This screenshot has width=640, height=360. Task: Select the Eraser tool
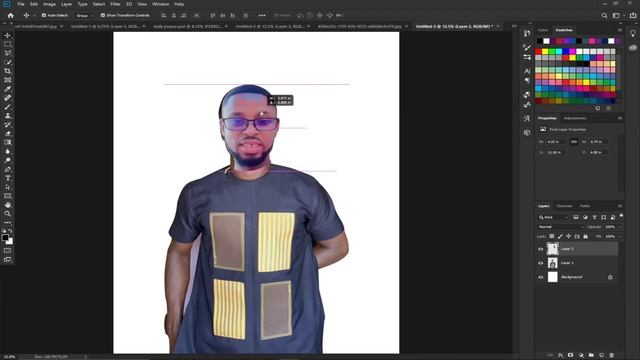coord(7,133)
